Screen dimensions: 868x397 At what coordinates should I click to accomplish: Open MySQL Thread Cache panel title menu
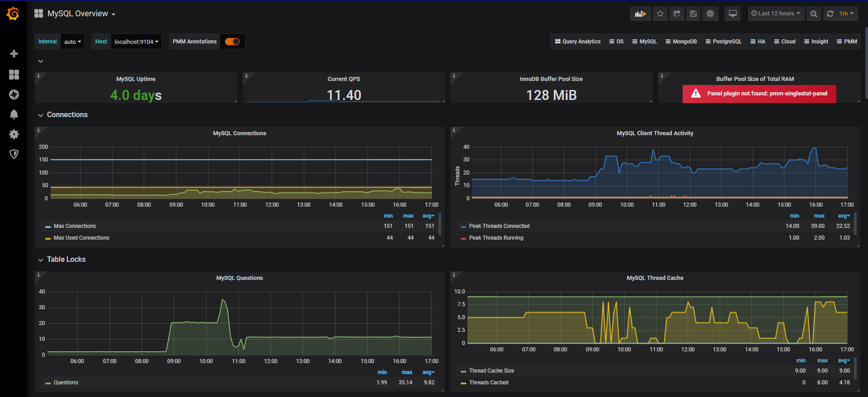point(655,278)
